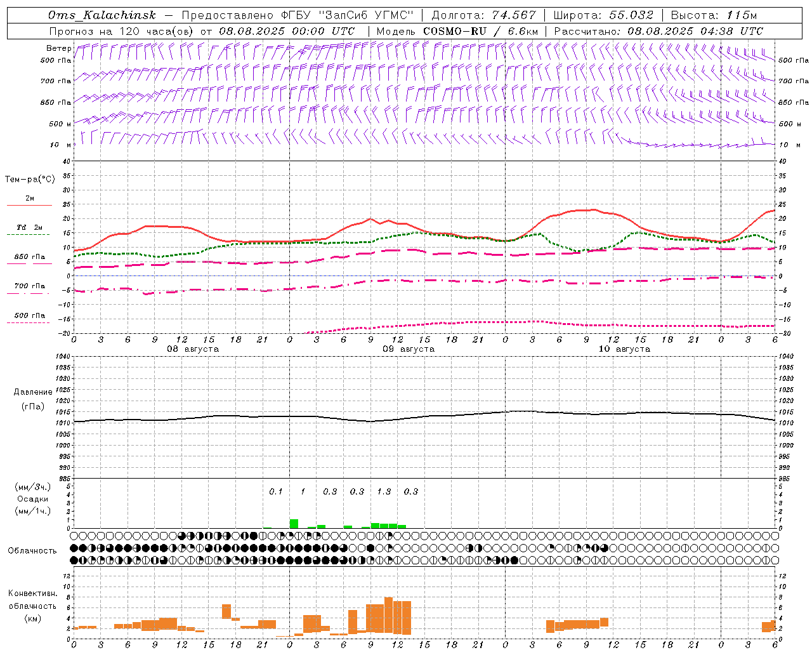
Task: Click the 0.1 precipitation amount value
Action: (x=276, y=491)
